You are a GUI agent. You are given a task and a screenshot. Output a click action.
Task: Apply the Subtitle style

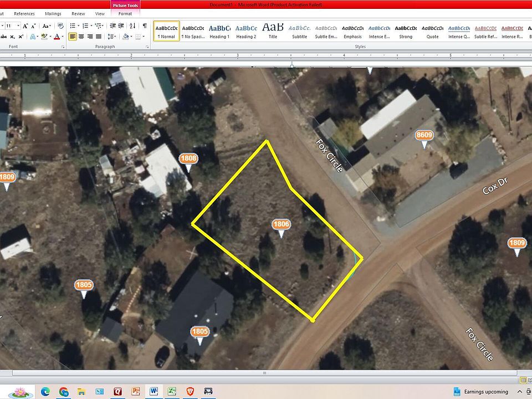pyautogui.click(x=300, y=31)
